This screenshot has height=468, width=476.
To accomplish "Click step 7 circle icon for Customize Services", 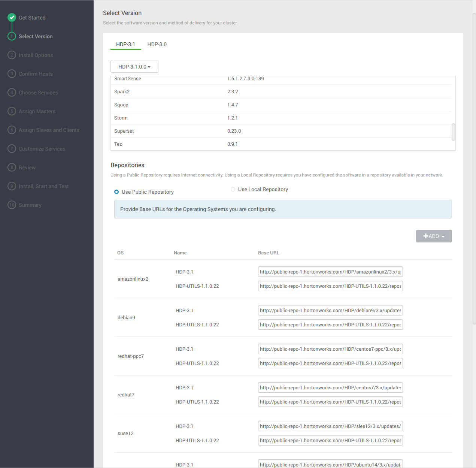I will point(12,148).
